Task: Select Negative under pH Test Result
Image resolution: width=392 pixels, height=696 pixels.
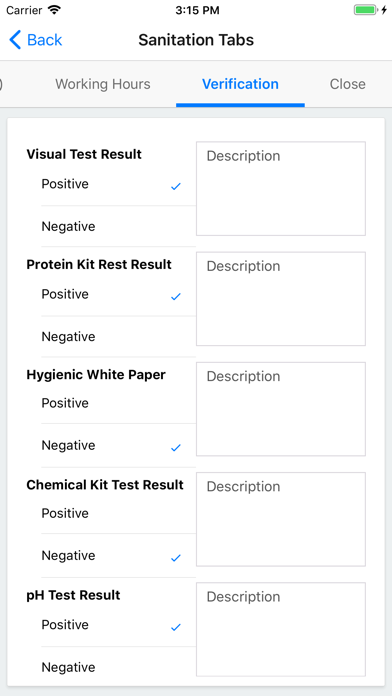Action: (x=119, y=667)
